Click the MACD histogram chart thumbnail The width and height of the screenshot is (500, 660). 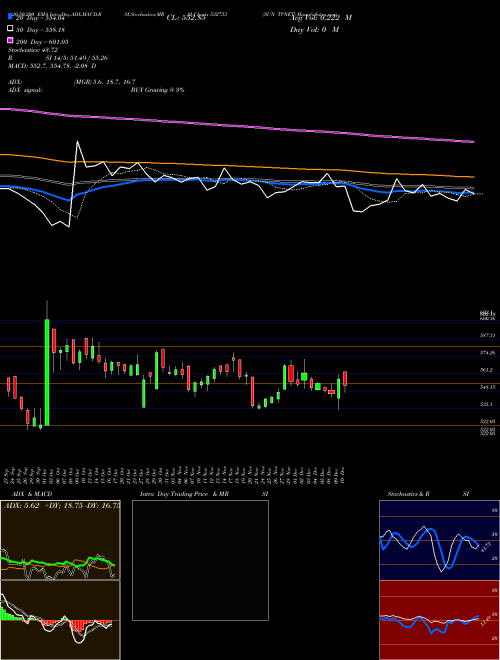(x=60, y=620)
